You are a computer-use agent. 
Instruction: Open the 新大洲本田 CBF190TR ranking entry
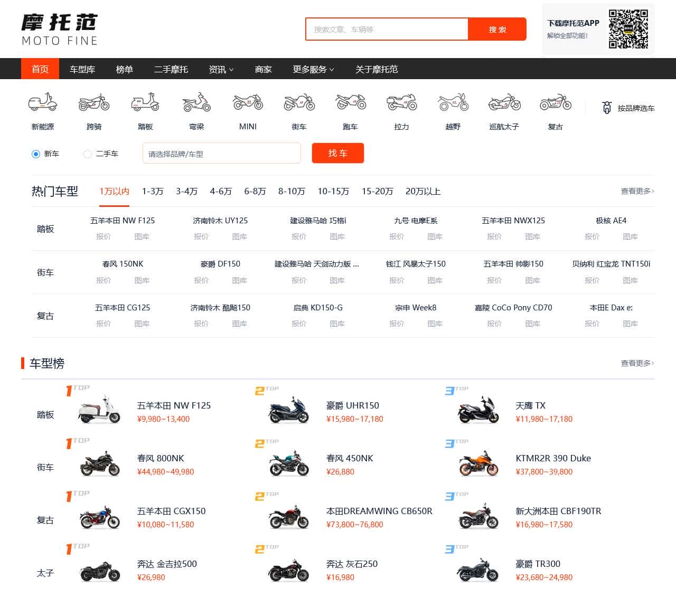(x=558, y=511)
